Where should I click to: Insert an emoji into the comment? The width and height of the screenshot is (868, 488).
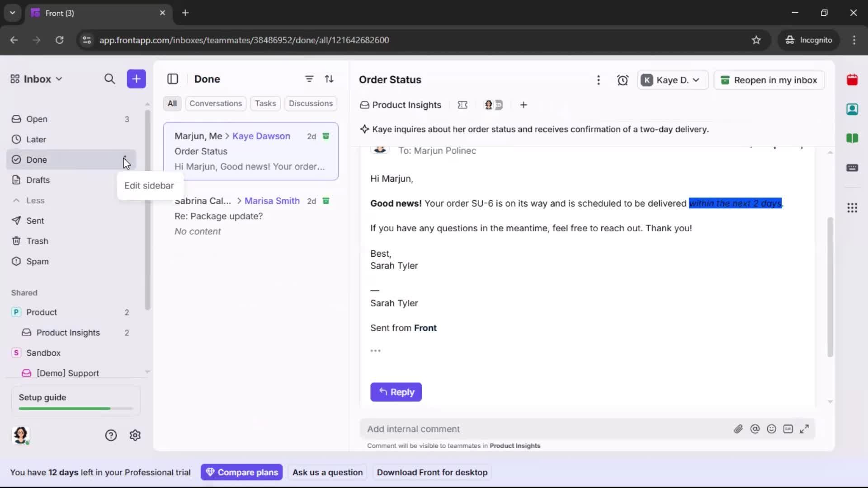[772, 429]
